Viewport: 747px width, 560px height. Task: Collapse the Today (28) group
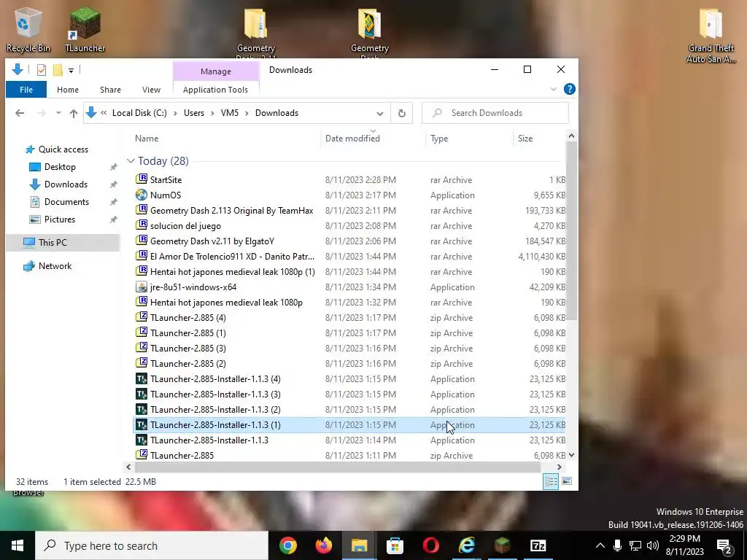pos(131,161)
